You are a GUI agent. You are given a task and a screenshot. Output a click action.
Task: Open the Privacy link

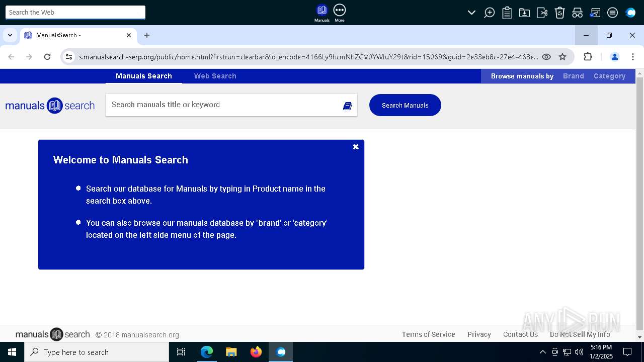[479, 334]
